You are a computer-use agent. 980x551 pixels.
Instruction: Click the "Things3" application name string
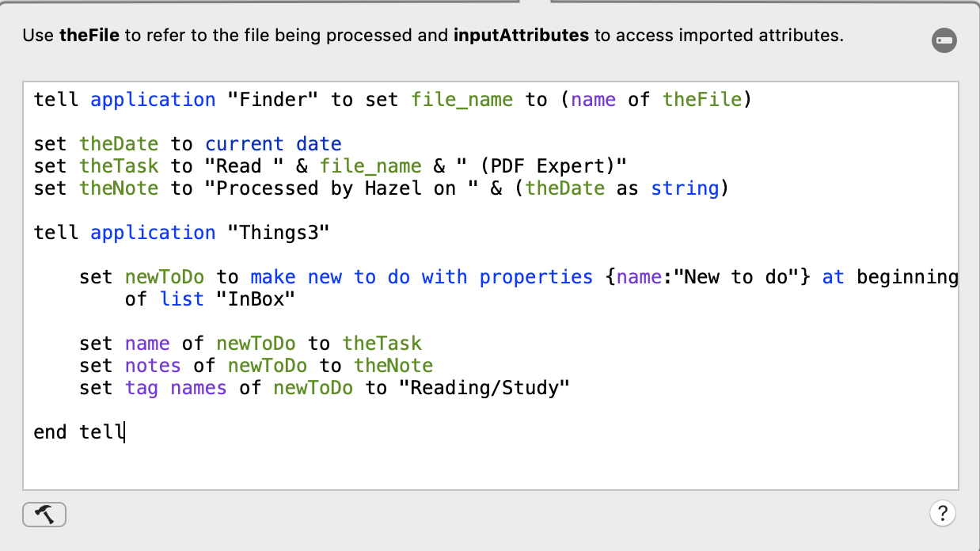[283, 233]
